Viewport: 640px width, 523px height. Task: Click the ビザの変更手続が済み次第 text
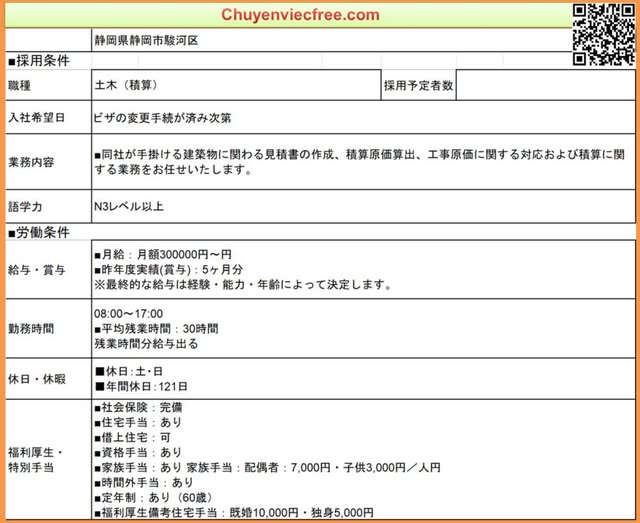click(x=163, y=118)
